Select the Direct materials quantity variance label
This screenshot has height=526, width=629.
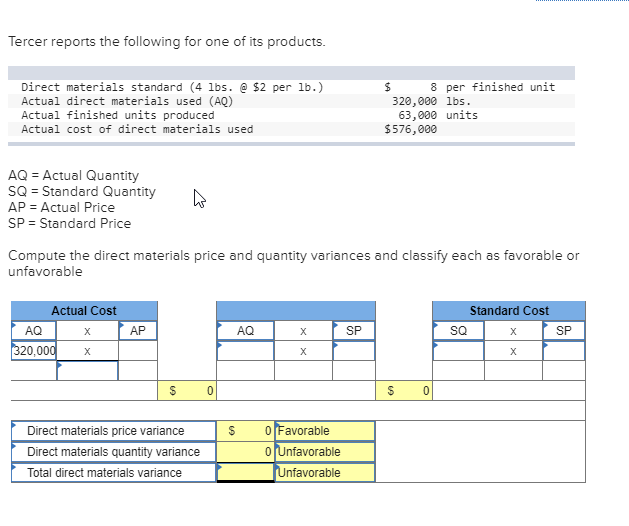(114, 452)
